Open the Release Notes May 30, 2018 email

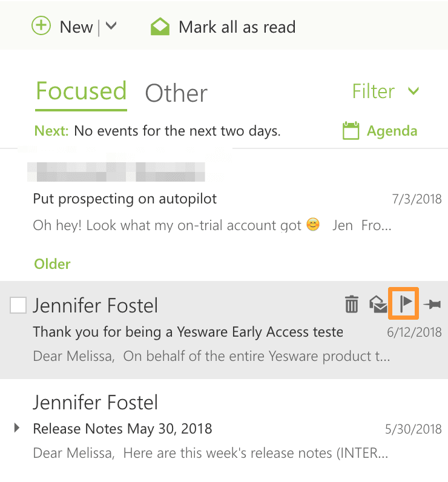(122, 429)
